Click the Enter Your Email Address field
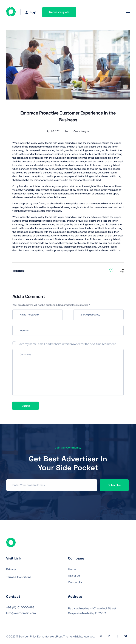Viewport: 136px width, 644px height. 52,485
